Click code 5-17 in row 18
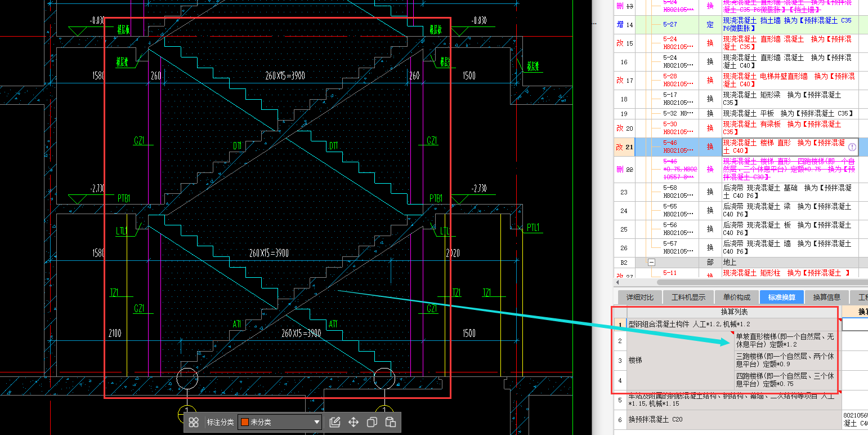868x435 pixels. (670, 95)
